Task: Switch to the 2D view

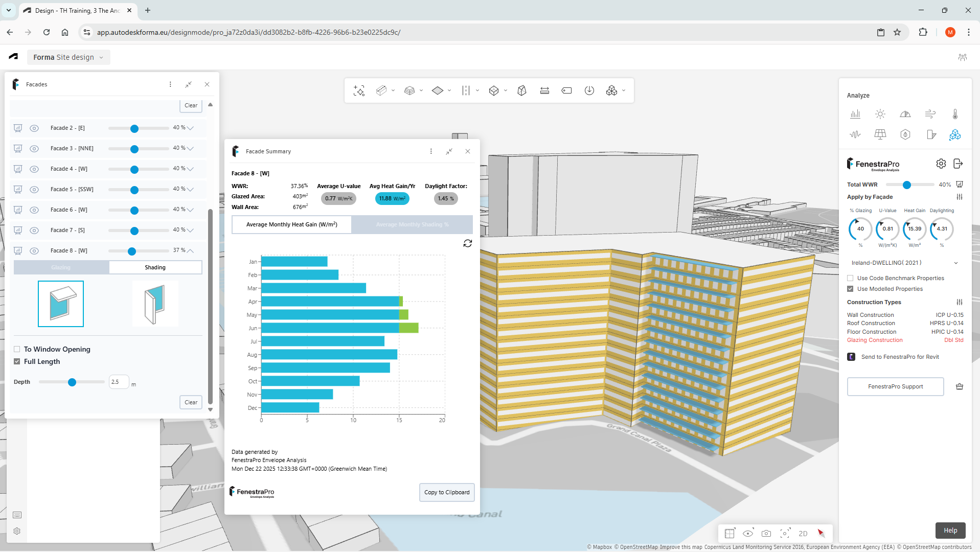Action: [803, 534]
